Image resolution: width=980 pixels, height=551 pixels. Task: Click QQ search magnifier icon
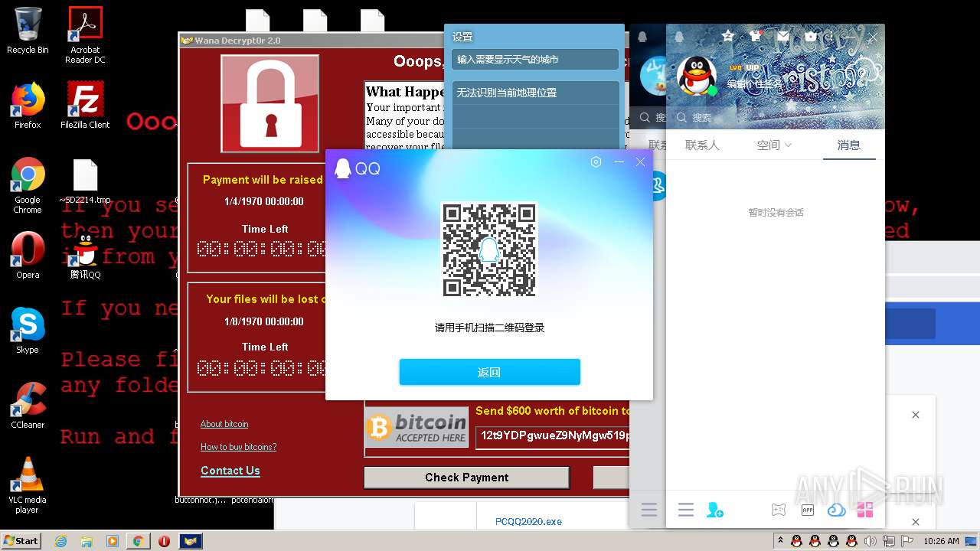point(681,118)
